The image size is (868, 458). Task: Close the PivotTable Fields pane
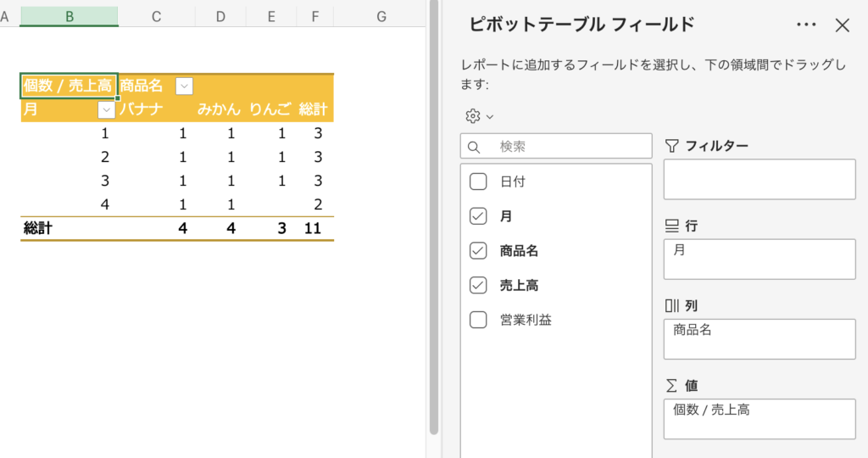tap(842, 25)
